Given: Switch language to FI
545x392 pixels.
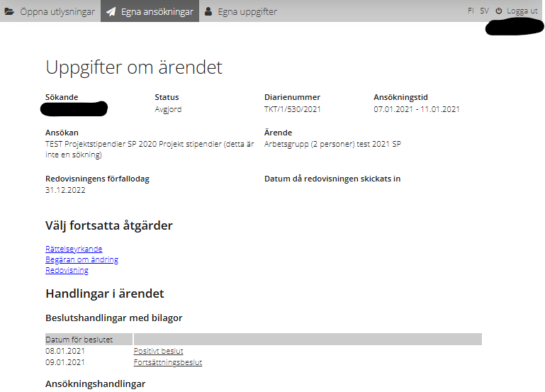Looking at the screenshot, I should point(471,11).
